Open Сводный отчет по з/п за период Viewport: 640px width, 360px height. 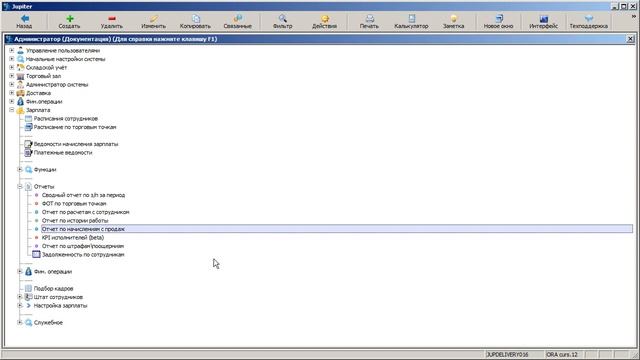click(x=83, y=195)
